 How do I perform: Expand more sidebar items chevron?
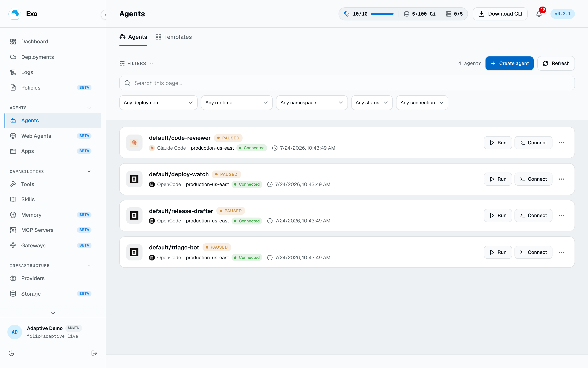pos(53,313)
